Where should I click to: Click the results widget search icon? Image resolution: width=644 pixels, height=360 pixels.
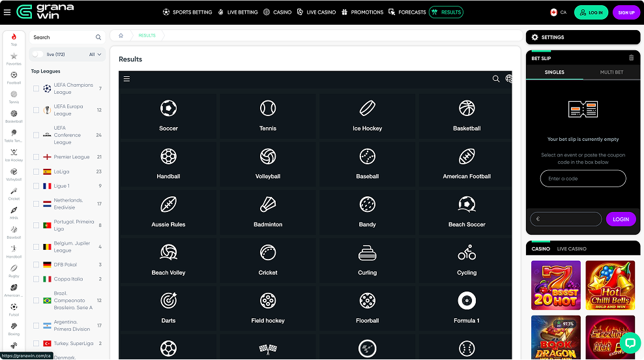(x=496, y=78)
